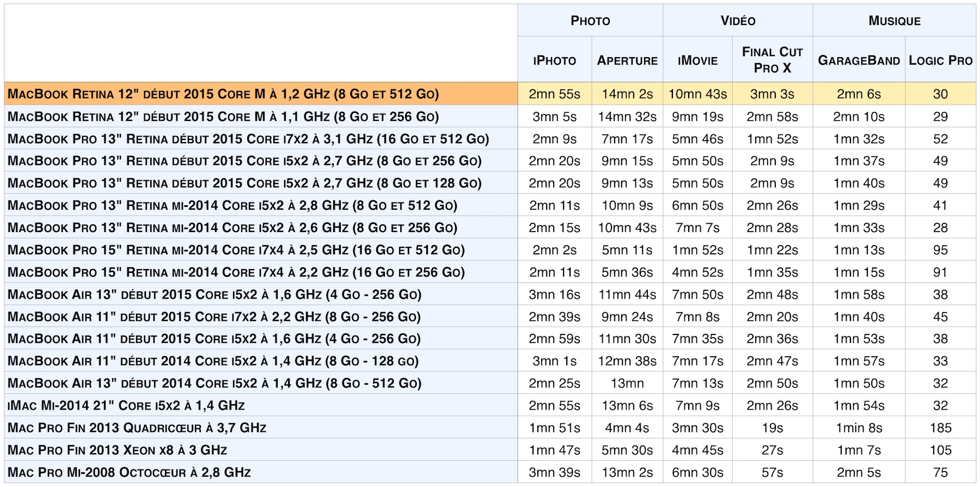Click the iMovie value 9mn 19s

[697, 117]
